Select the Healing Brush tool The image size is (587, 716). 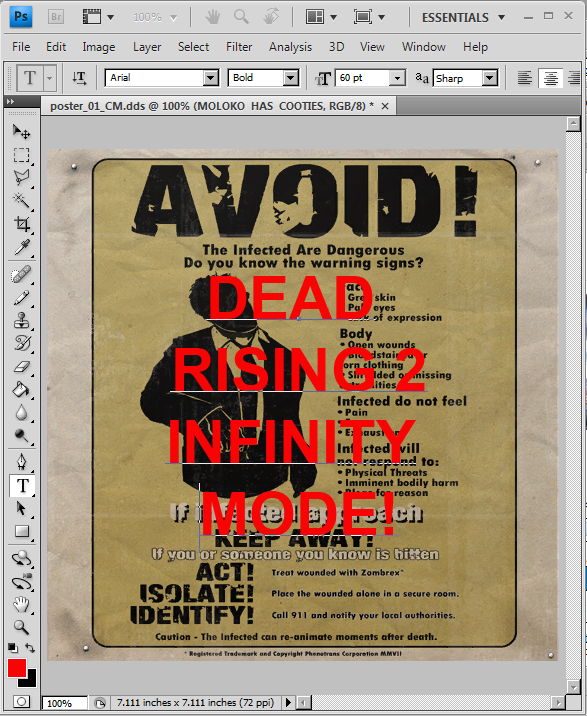tap(21, 274)
